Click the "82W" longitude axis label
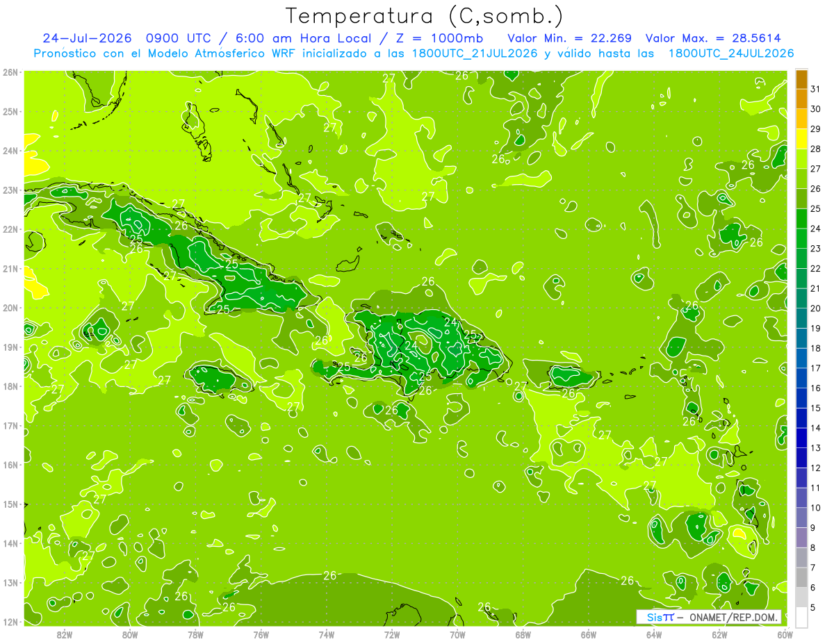 (x=65, y=634)
